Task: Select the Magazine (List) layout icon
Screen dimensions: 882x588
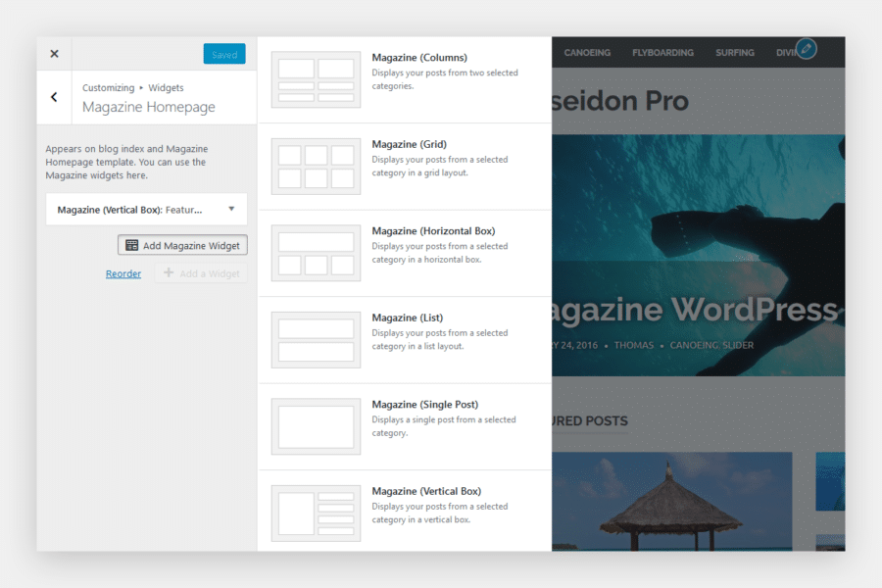Action: (316, 338)
